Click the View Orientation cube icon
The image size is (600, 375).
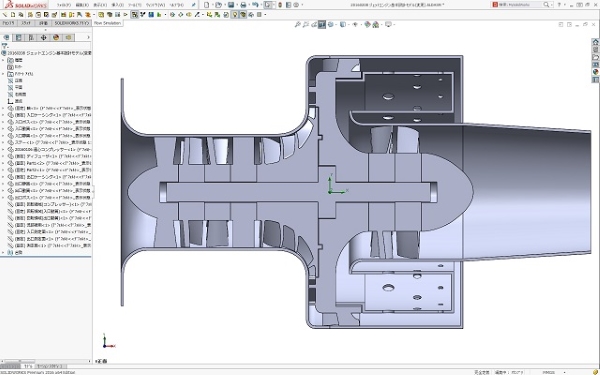tap(331, 24)
